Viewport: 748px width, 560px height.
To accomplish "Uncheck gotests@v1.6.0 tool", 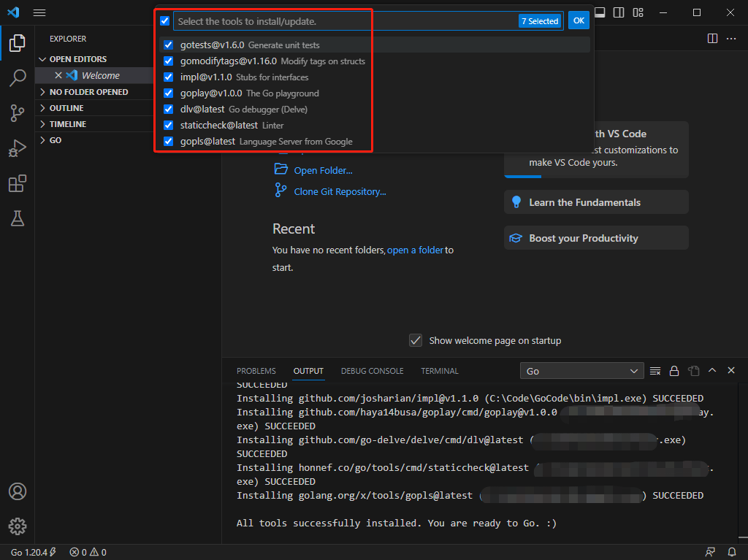I will click(x=169, y=45).
